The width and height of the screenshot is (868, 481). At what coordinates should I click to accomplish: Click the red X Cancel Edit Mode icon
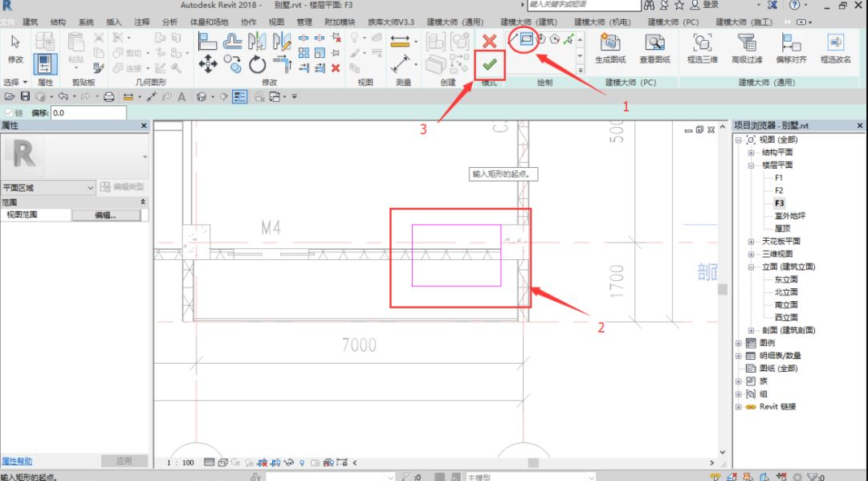click(x=489, y=41)
